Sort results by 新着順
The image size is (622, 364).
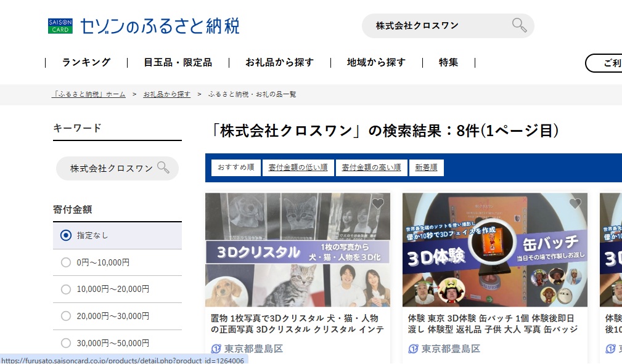point(426,168)
